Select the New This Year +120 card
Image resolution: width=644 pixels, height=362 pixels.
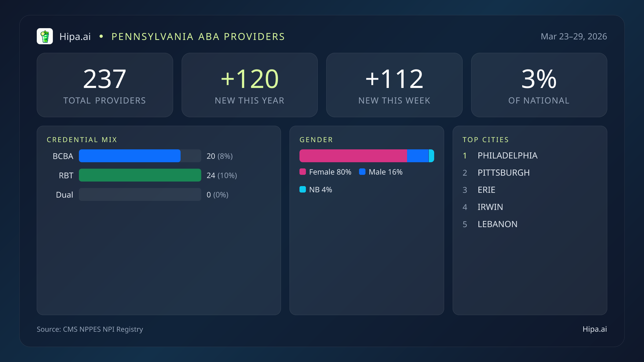coord(249,85)
